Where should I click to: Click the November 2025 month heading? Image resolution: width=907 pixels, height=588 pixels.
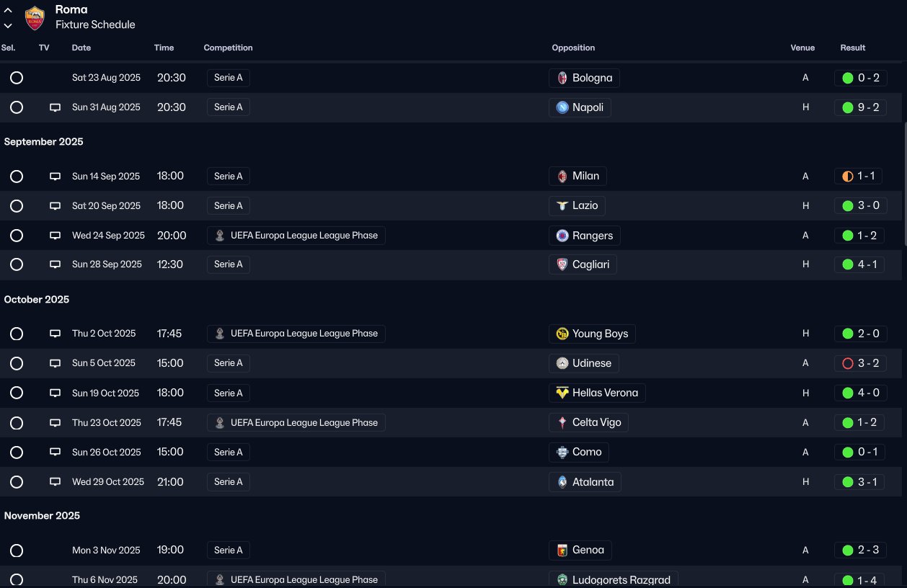point(42,516)
